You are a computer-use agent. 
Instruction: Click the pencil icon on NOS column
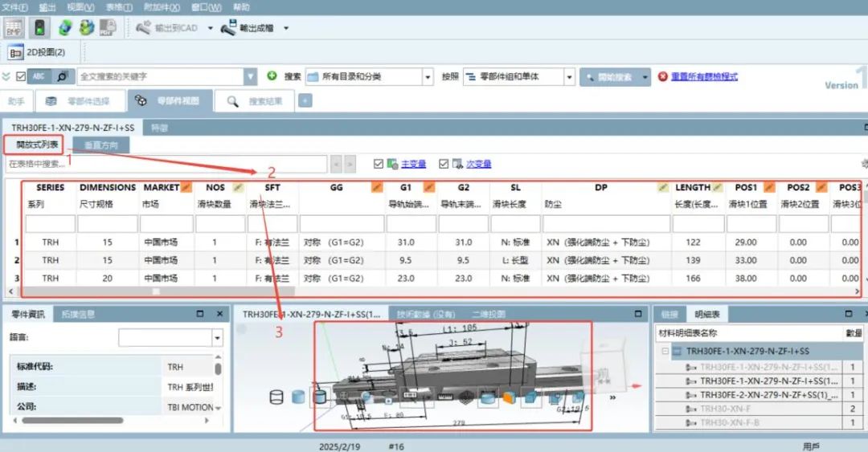[x=238, y=188]
